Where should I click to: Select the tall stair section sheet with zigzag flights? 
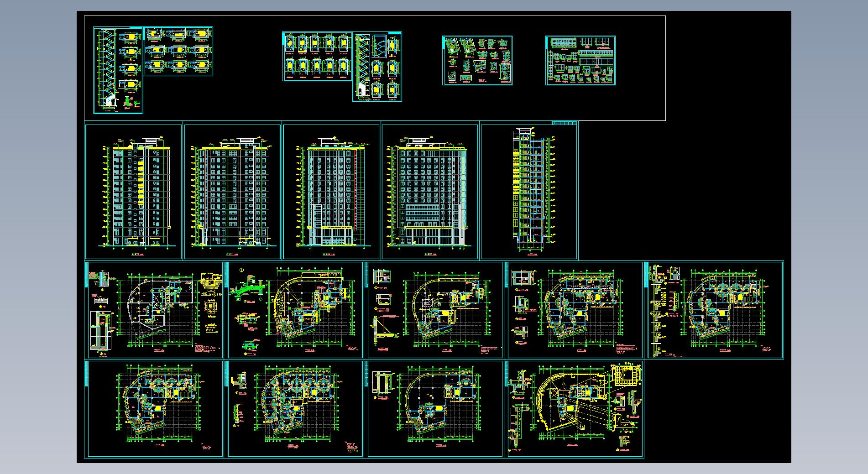point(118,70)
